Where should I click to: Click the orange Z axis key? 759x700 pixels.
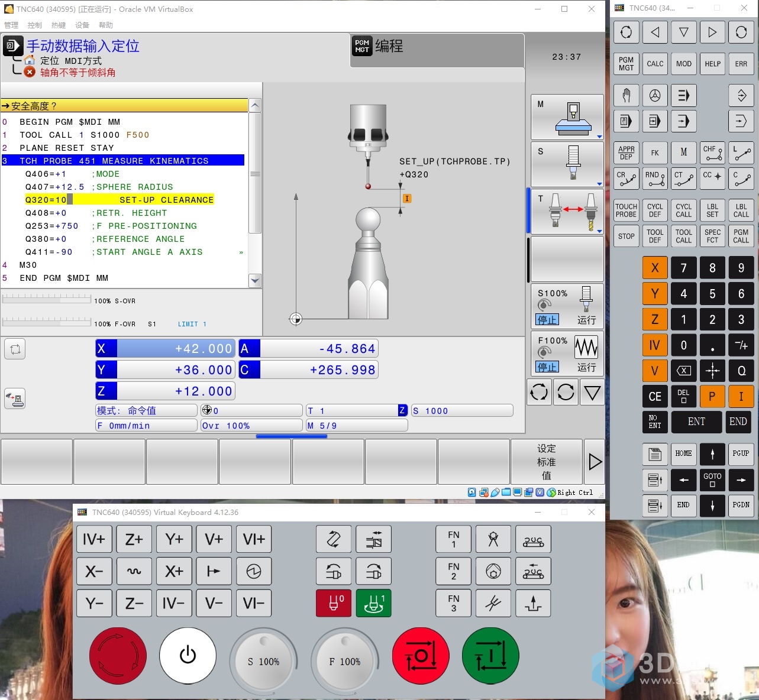point(655,319)
